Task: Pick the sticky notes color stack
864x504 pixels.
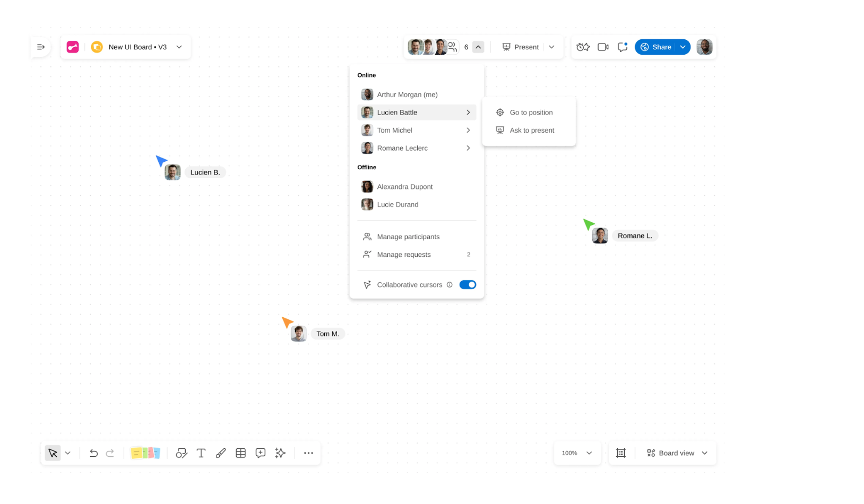Action: click(x=145, y=453)
